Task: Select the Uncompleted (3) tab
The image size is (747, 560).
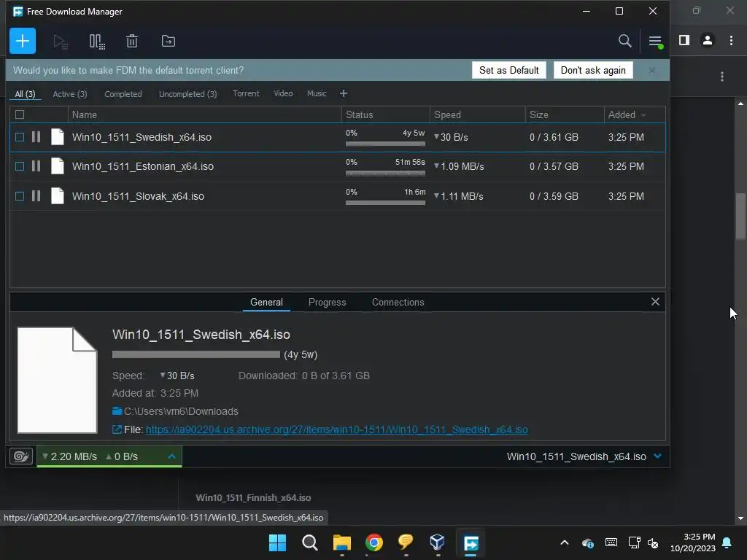Action: (187, 94)
